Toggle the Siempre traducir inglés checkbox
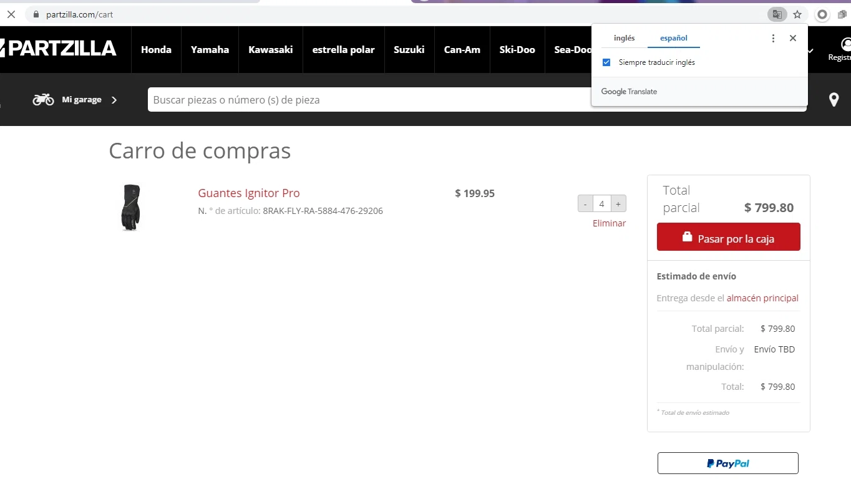This screenshot has width=851, height=504. (606, 62)
